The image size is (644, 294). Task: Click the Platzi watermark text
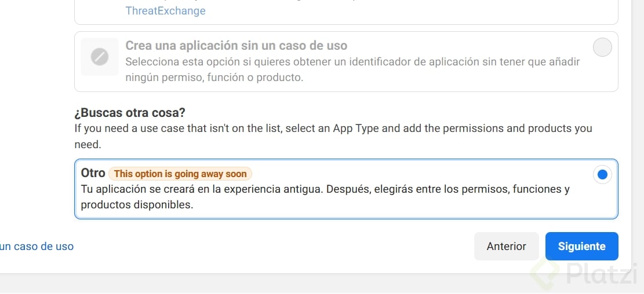pos(600,274)
